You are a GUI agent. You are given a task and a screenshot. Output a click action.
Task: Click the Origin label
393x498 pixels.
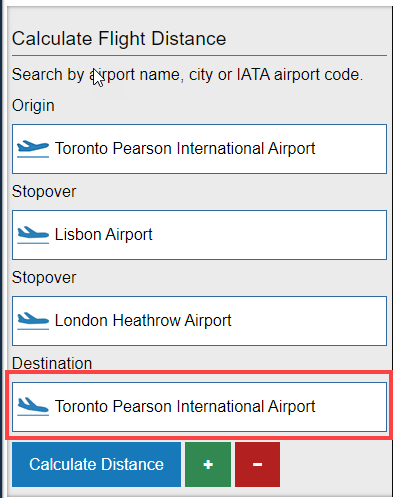[33, 106]
